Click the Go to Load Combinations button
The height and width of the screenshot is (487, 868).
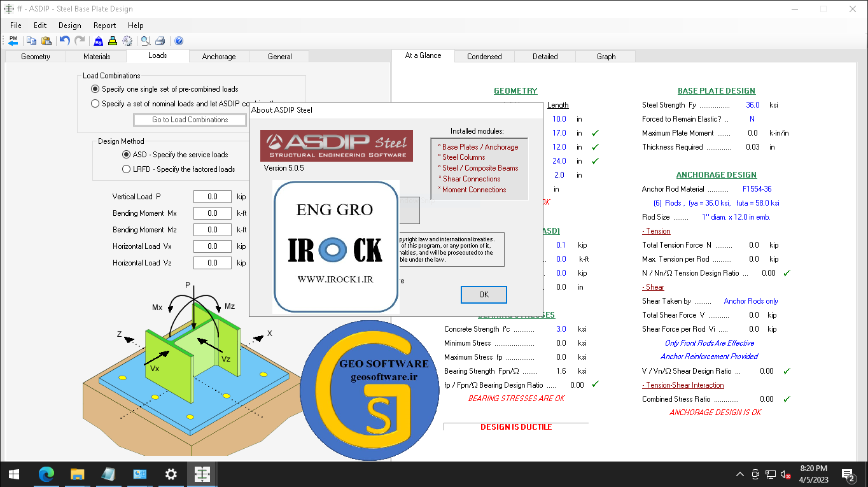pos(190,120)
